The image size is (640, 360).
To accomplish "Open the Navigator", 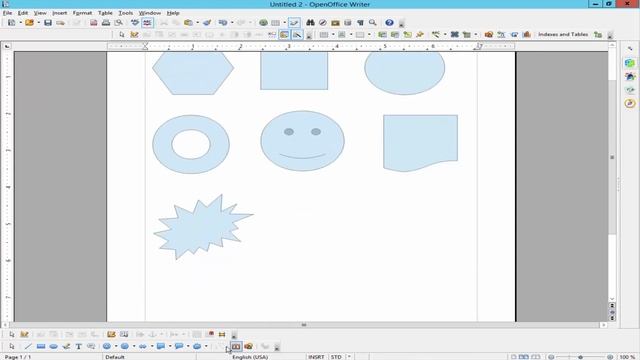I will point(323,23).
